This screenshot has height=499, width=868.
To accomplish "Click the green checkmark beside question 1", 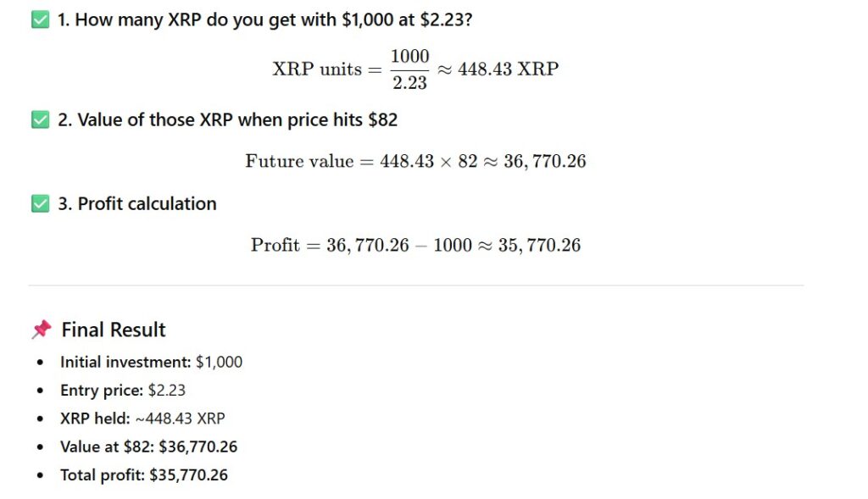I will (x=40, y=19).
